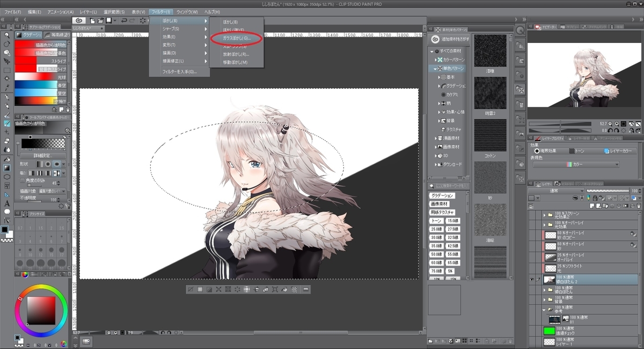This screenshot has height=349, width=644.
Task: Select the Text tool marked A
Action: coord(7,203)
